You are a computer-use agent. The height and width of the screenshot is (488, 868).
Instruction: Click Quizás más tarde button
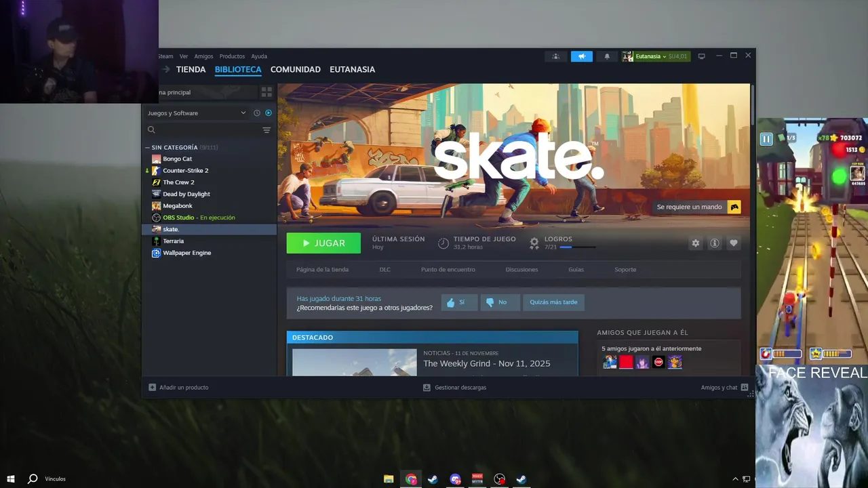[553, 302]
